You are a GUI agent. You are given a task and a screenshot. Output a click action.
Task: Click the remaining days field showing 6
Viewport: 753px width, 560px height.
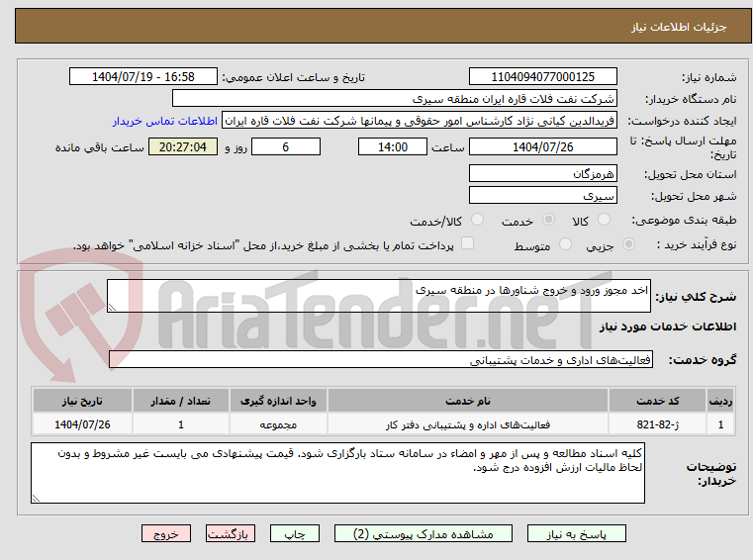tap(286, 146)
